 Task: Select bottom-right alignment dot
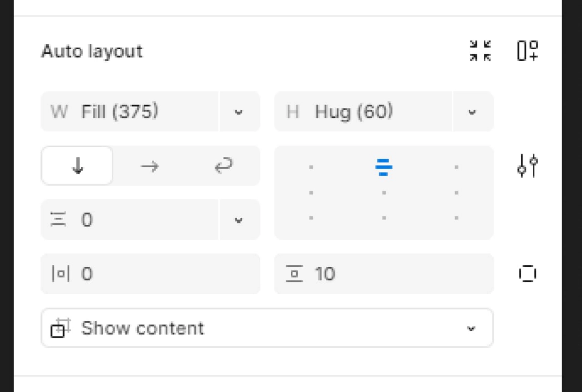[456, 218]
